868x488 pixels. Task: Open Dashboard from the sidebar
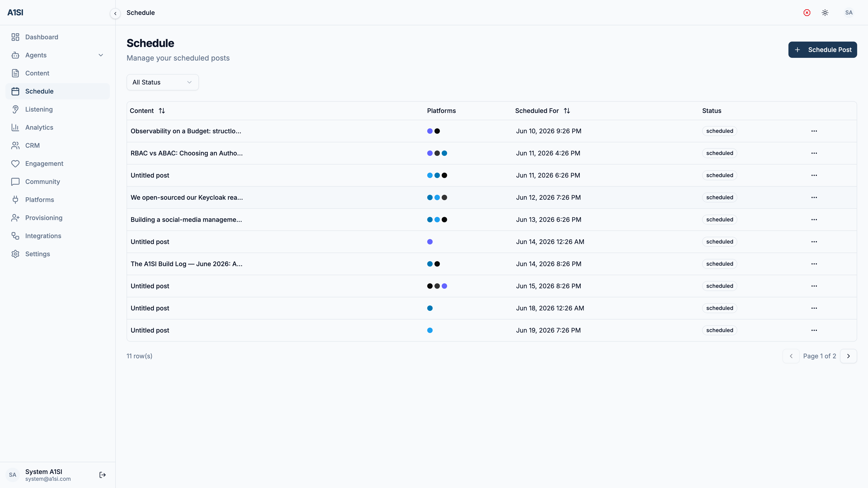coord(58,37)
